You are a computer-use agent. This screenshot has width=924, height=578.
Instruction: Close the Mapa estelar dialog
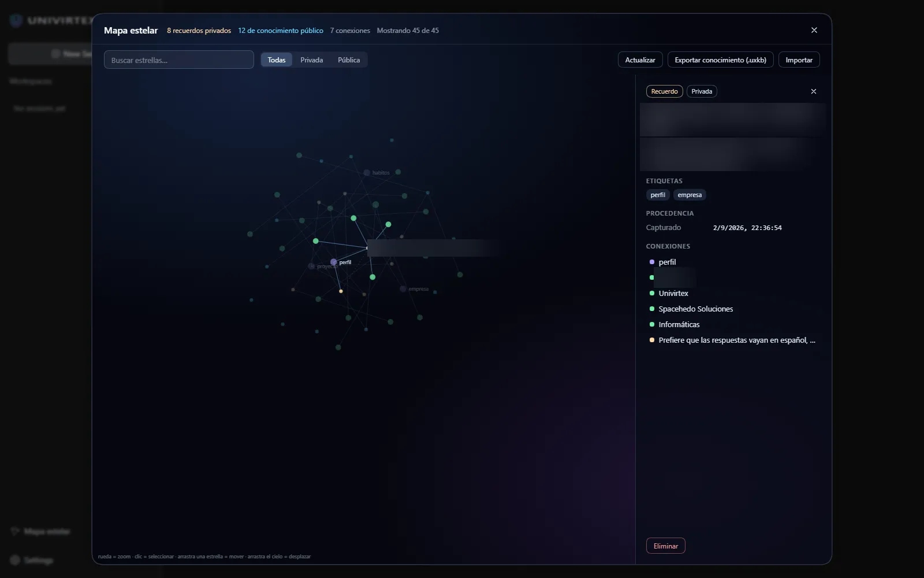tap(814, 30)
